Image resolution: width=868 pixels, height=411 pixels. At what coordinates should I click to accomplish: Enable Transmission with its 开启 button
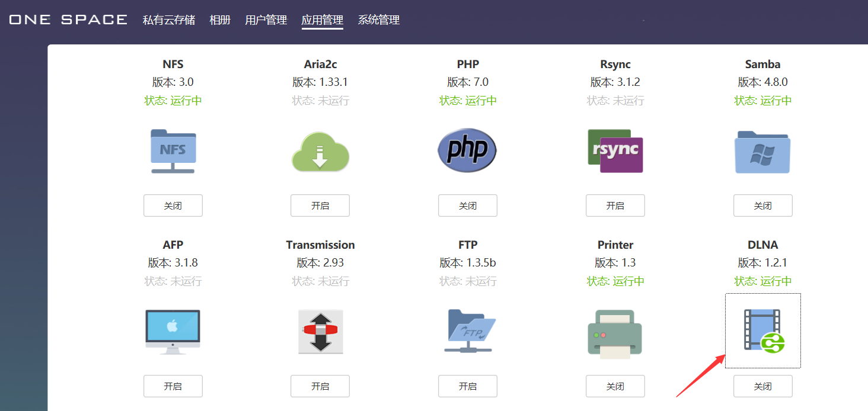[320, 386]
